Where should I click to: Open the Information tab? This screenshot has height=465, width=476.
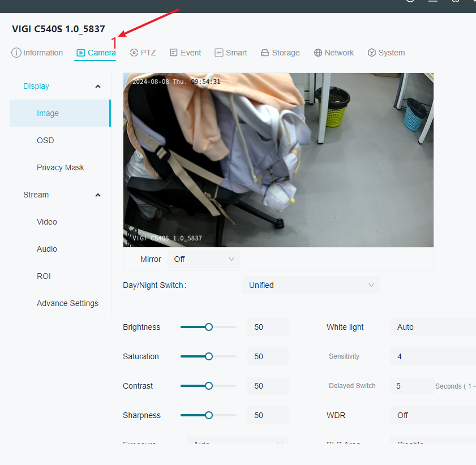[37, 53]
